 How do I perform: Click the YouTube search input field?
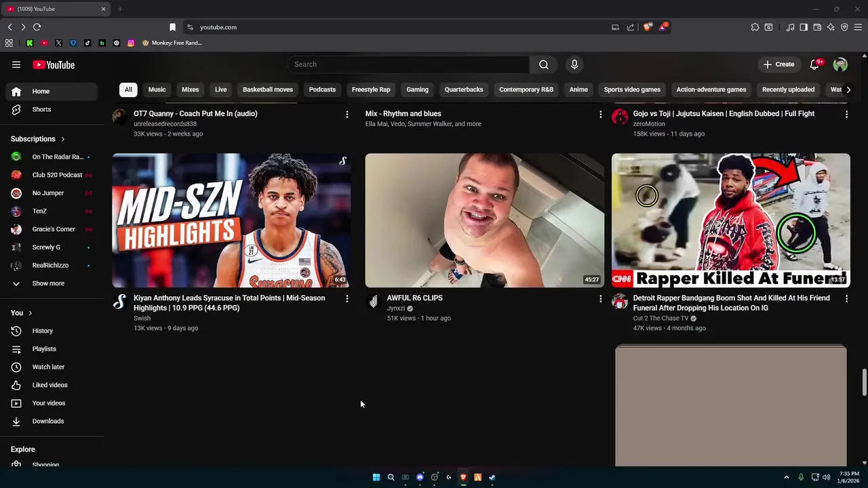coord(408,64)
